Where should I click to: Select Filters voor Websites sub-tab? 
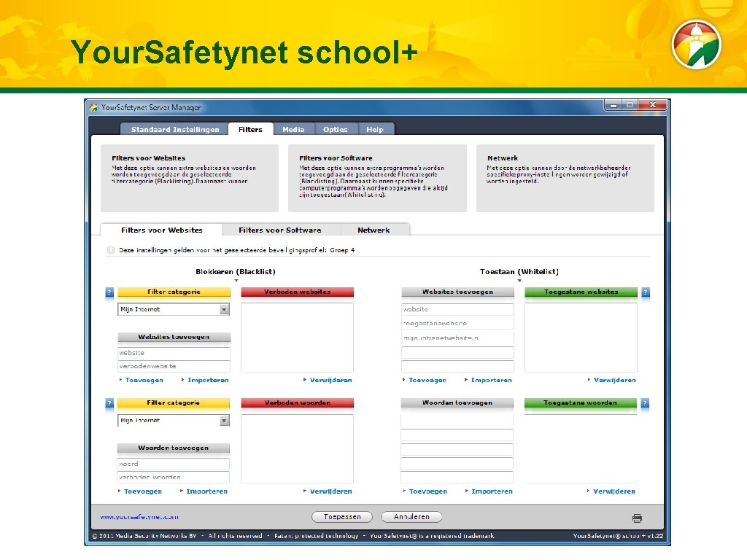[161, 230]
